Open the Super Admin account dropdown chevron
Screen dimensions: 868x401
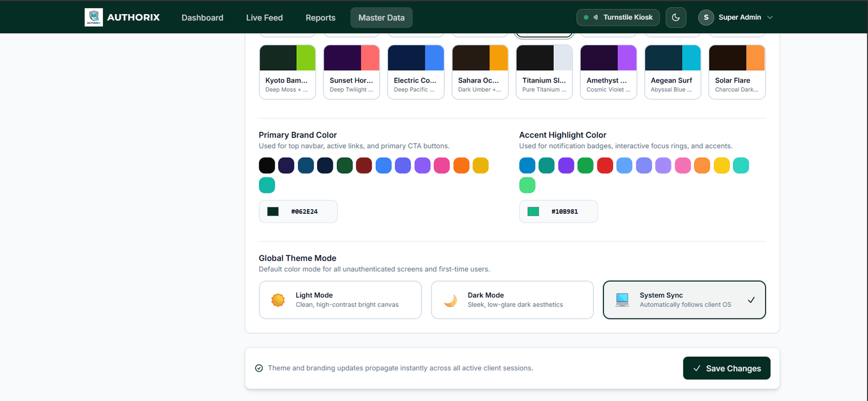(x=770, y=18)
